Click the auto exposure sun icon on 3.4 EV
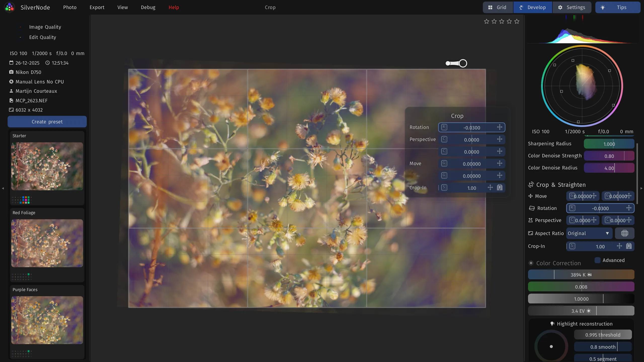Screen dimensions: 644x362 coord(588,311)
